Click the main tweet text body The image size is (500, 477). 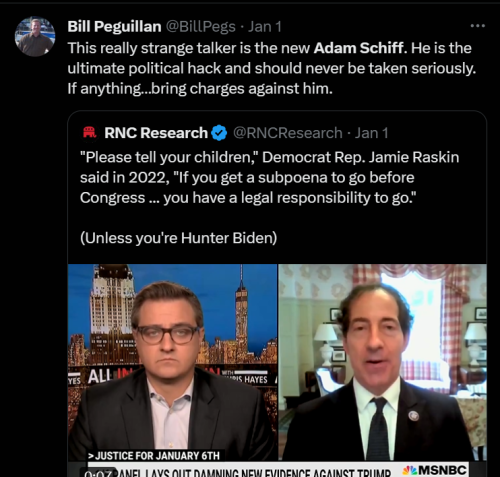tap(272, 68)
